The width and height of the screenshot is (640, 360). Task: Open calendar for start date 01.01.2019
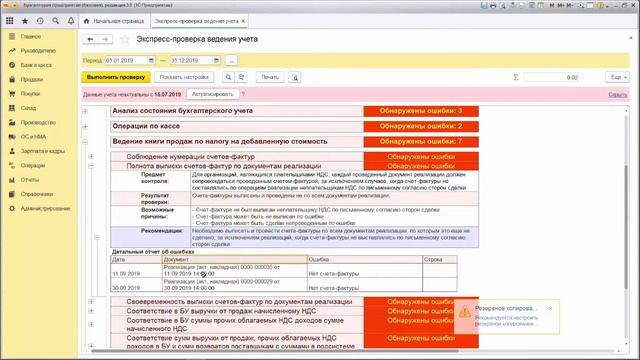[x=151, y=60]
